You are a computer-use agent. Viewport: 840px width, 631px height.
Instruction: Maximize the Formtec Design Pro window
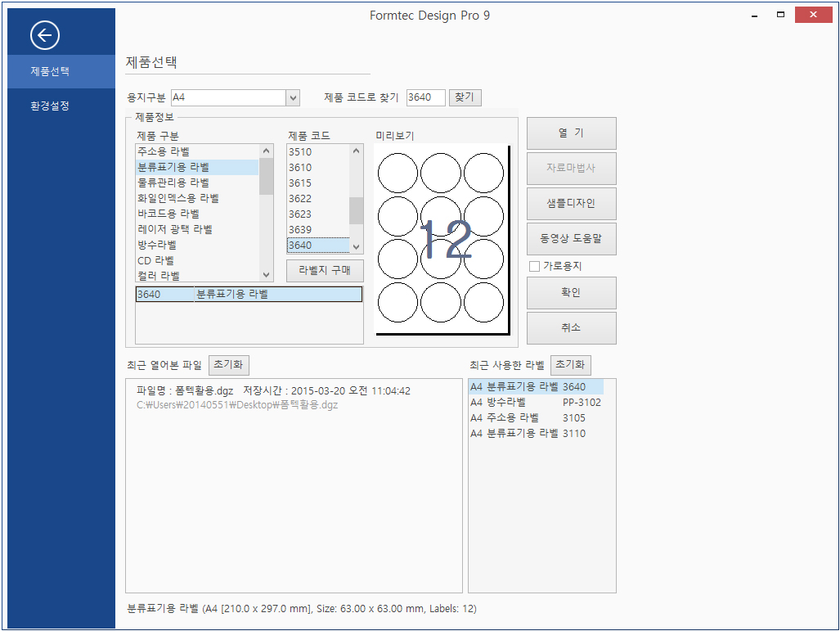click(780, 15)
